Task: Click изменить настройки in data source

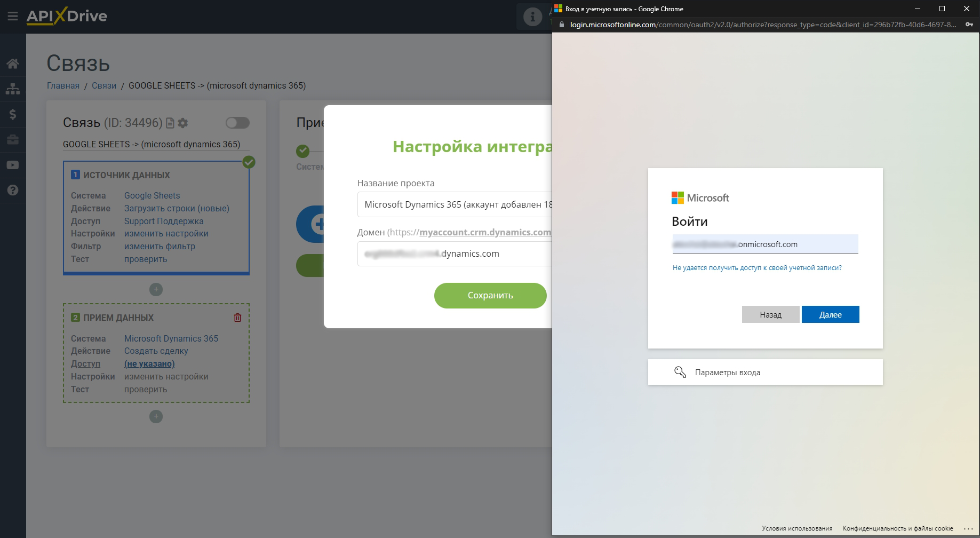Action: [x=166, y=234]
